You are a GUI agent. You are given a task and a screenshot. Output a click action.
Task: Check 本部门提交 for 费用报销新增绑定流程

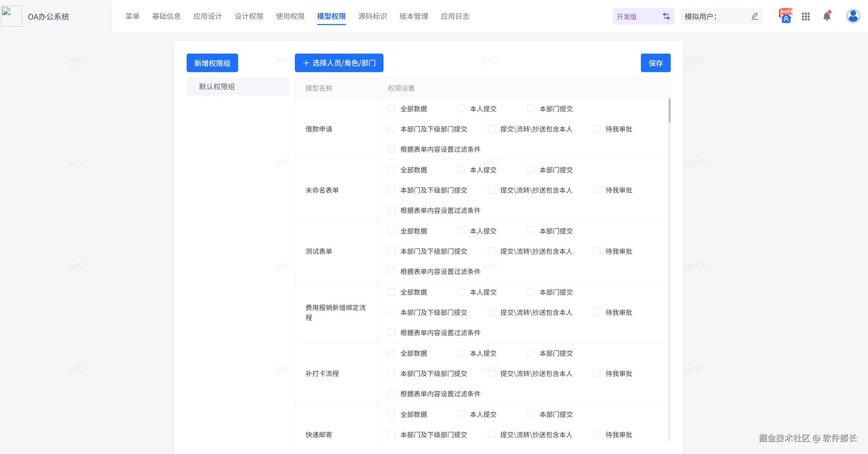tap(531, 292)
